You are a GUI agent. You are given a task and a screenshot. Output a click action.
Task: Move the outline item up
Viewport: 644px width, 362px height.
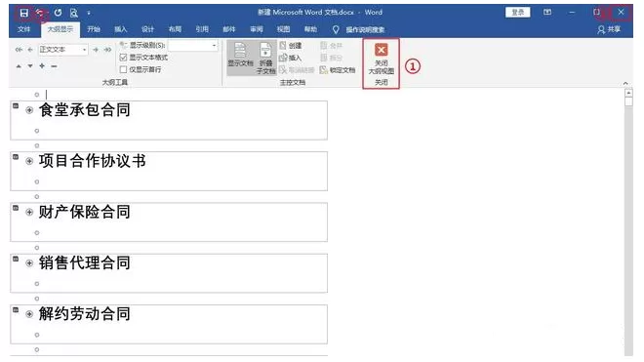pos(19,65)
